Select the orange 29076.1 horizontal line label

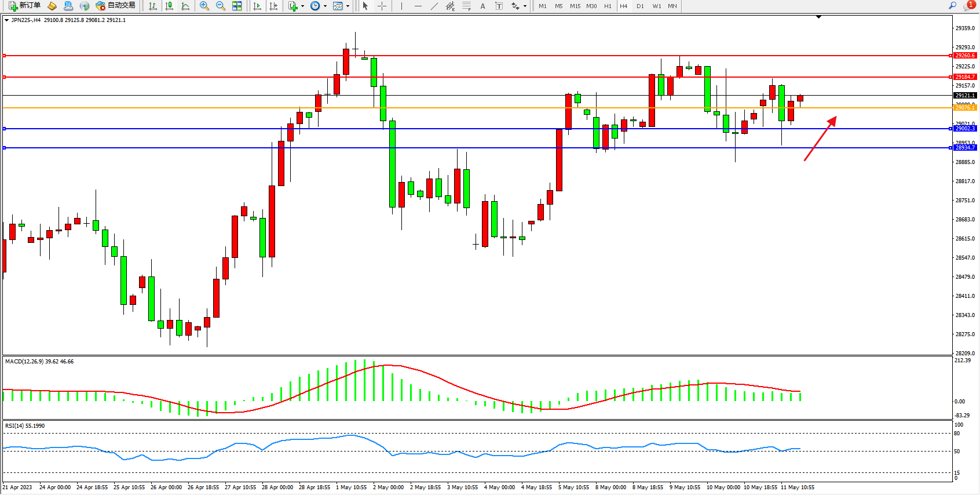[965, 108]
